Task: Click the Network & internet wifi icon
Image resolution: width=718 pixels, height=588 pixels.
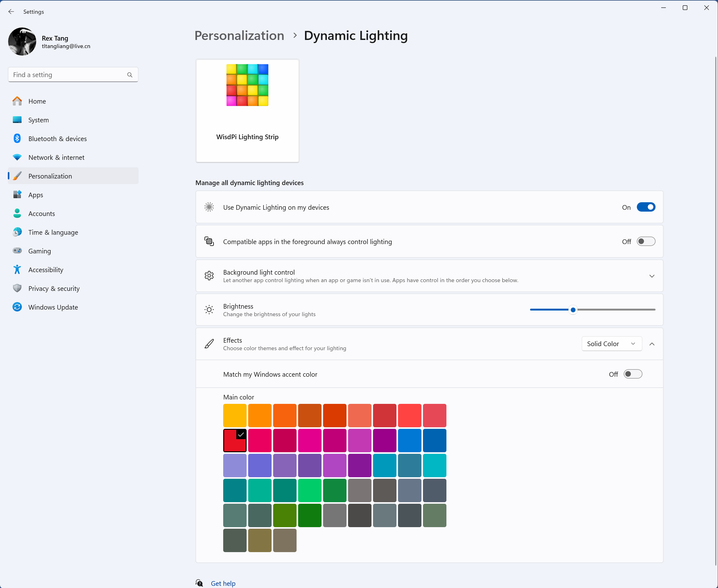Action: tap(17, 157)
